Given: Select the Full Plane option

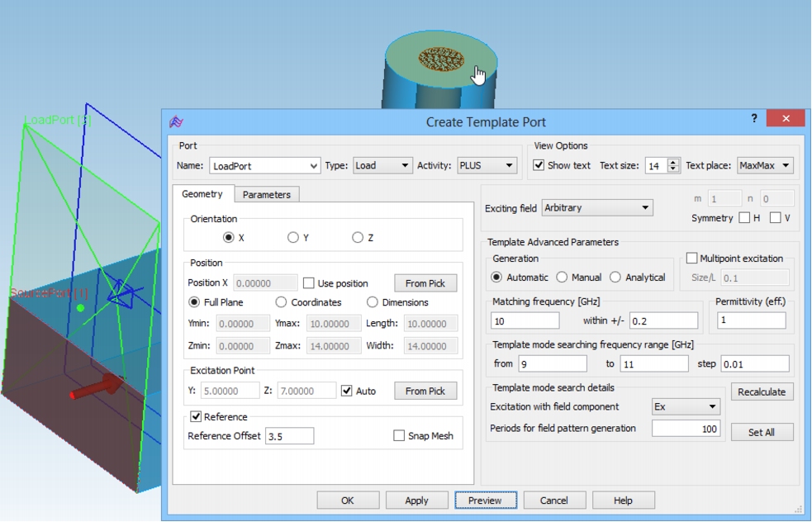Looking at the screenshot, I should pyautogui.click(x=194, y=302).
